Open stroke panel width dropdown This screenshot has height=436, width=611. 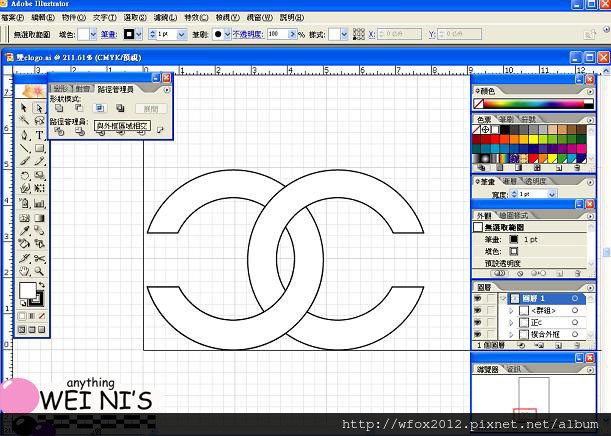coord(552,194)
